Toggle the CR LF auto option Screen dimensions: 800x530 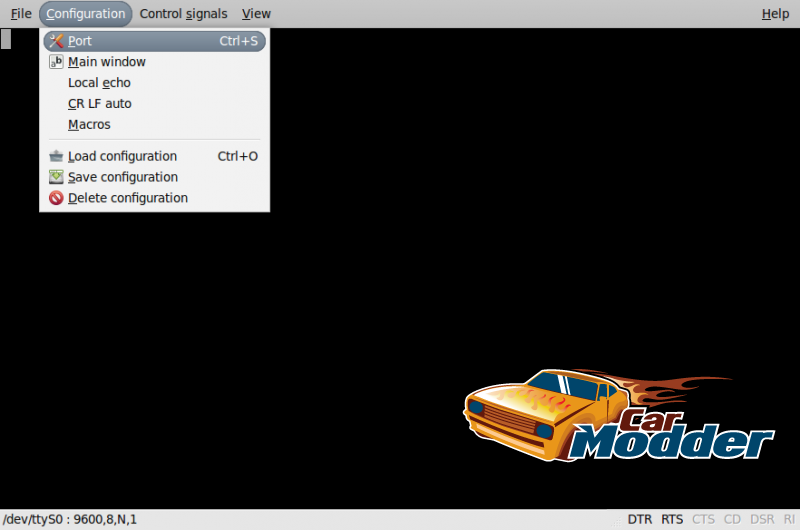[x=155, y=104]
